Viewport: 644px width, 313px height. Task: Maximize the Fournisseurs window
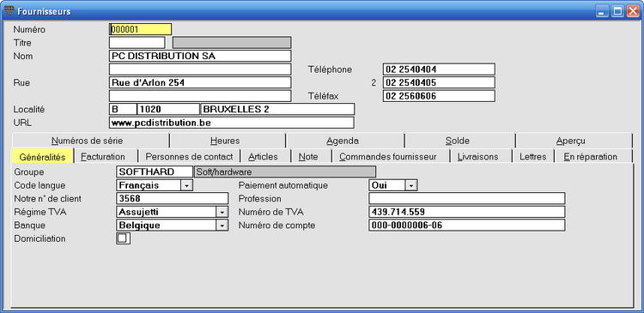pos(617,11)
